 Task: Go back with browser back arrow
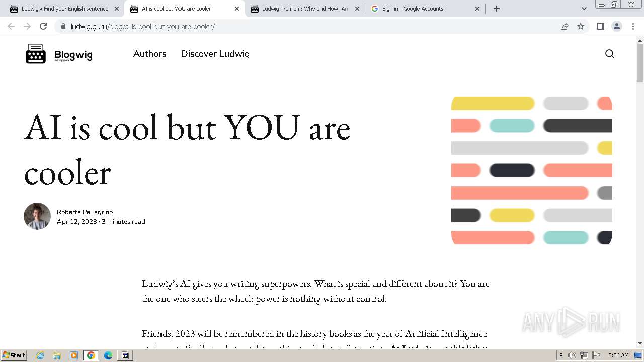click(x=11, y=26)
